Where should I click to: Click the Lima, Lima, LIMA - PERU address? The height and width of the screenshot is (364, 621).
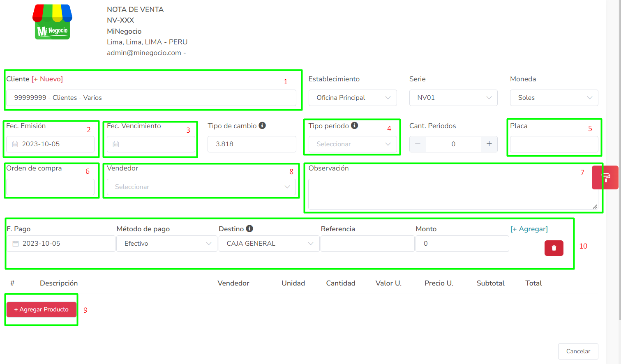pos(147,42)
